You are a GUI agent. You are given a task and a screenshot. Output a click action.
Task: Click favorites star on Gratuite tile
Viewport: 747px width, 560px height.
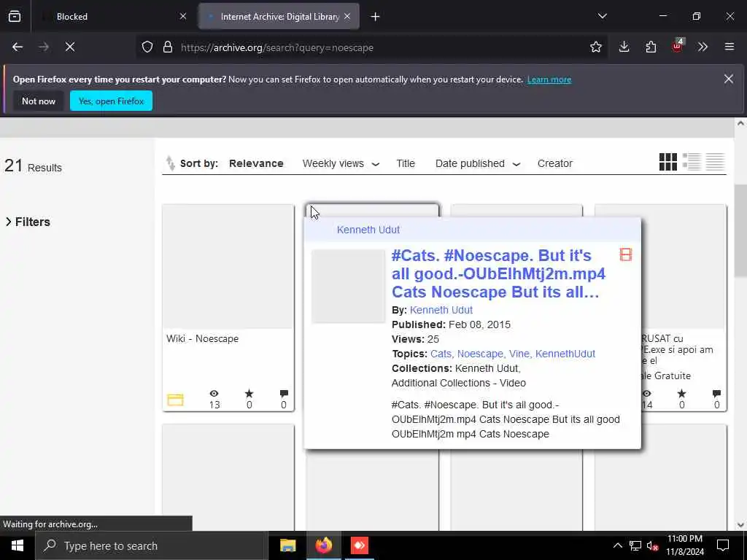(682, 393)
